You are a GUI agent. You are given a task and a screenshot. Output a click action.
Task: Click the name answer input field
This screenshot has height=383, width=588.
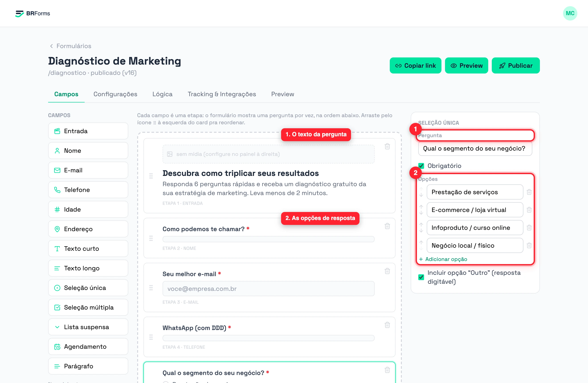(x=268, y=239)
